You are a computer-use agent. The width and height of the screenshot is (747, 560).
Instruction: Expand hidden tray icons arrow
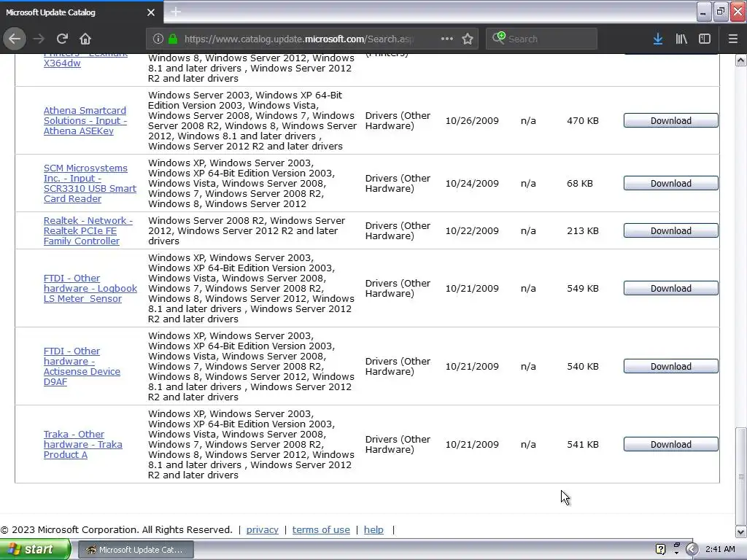(692, 549)
